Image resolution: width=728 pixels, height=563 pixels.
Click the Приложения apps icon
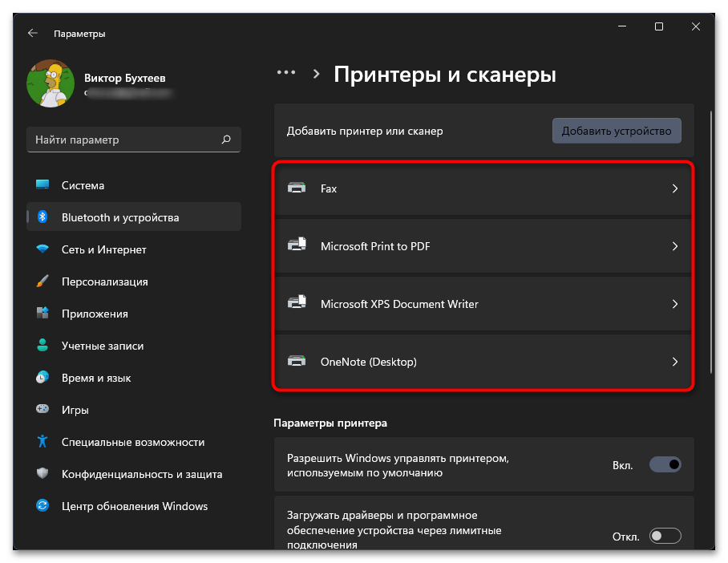pos(42,313)
